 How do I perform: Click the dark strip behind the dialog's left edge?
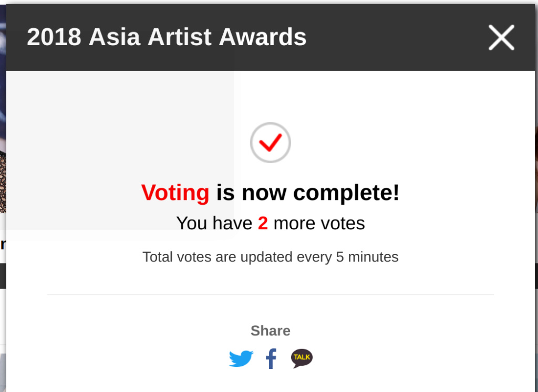[3, 276]
